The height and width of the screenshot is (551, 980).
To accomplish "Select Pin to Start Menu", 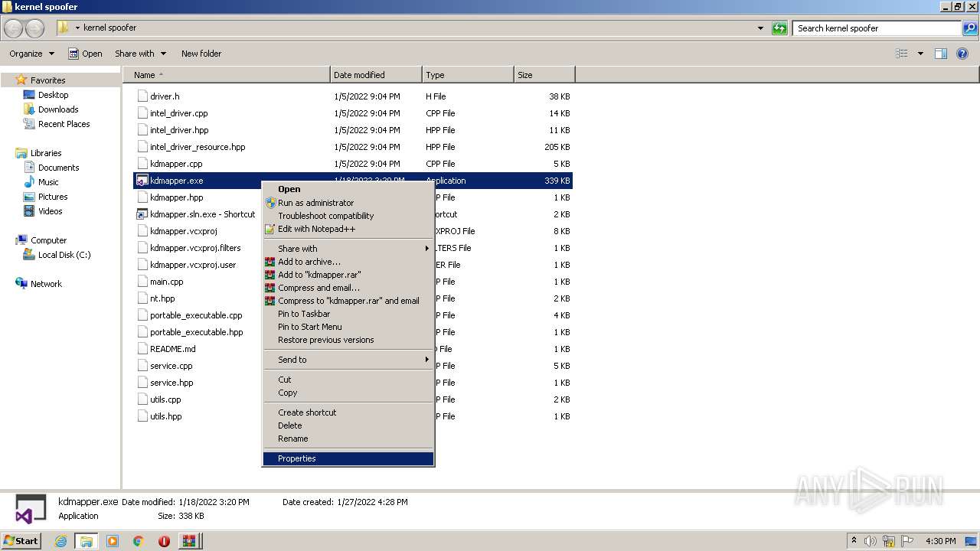I will click(x=348, y=327).
